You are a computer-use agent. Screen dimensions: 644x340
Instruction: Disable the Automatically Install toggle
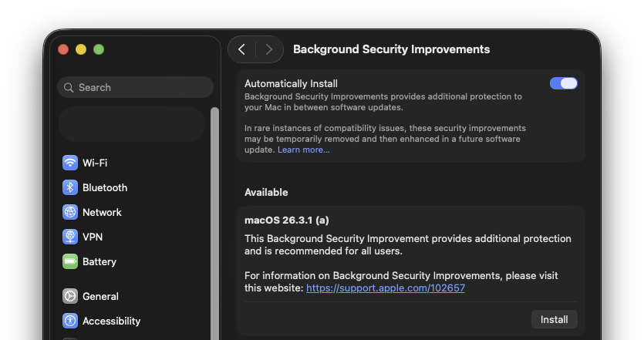[x=563, y=83]
